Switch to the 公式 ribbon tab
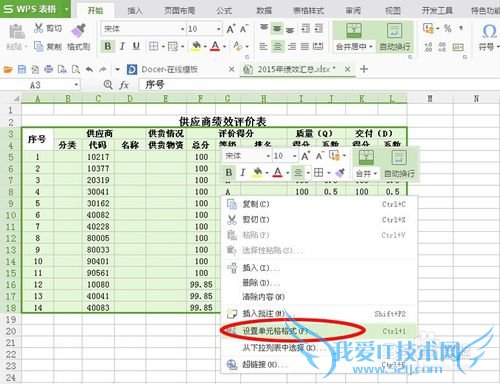Screen dimensions: 500x384 pyautogui.click(x=224, y=11)
